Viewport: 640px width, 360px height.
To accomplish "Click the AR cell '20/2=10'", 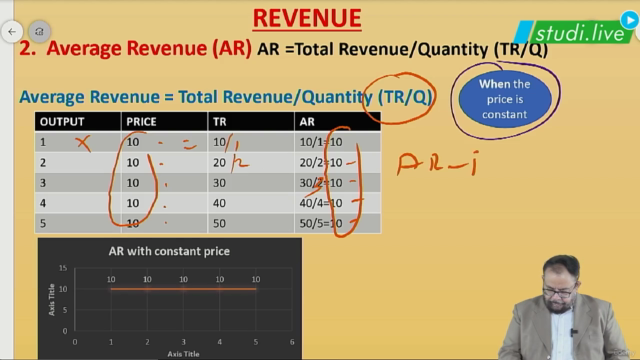I will pos(338,162).
